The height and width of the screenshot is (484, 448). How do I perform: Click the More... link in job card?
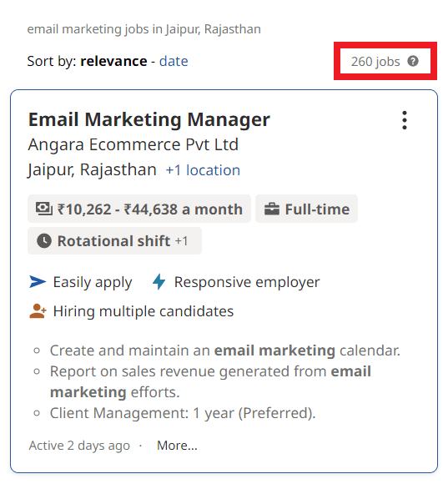click(177, 446)
